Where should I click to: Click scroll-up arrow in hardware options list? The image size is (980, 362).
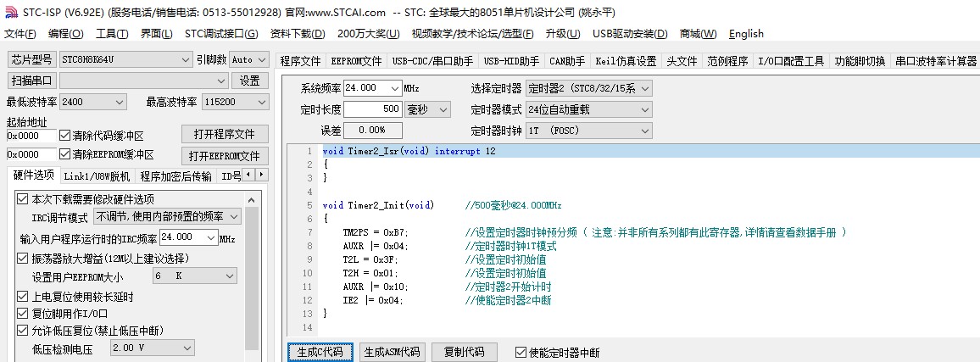251,201
